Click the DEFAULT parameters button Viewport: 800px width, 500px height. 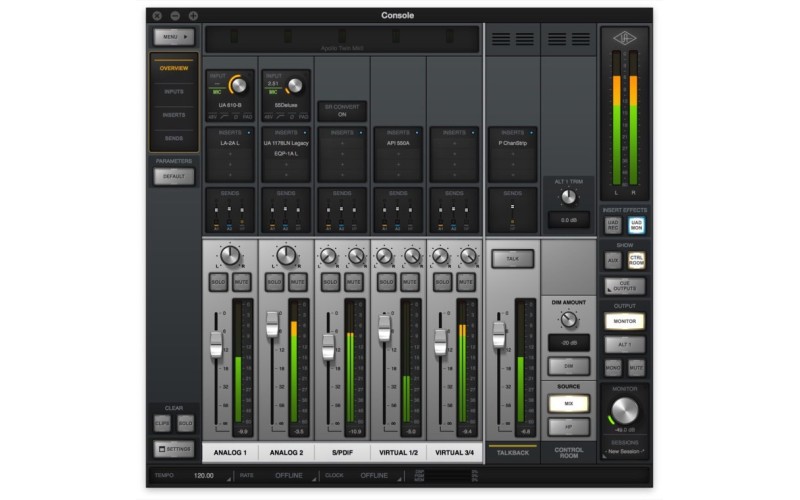pyautogui.click(x=174, y=177)
